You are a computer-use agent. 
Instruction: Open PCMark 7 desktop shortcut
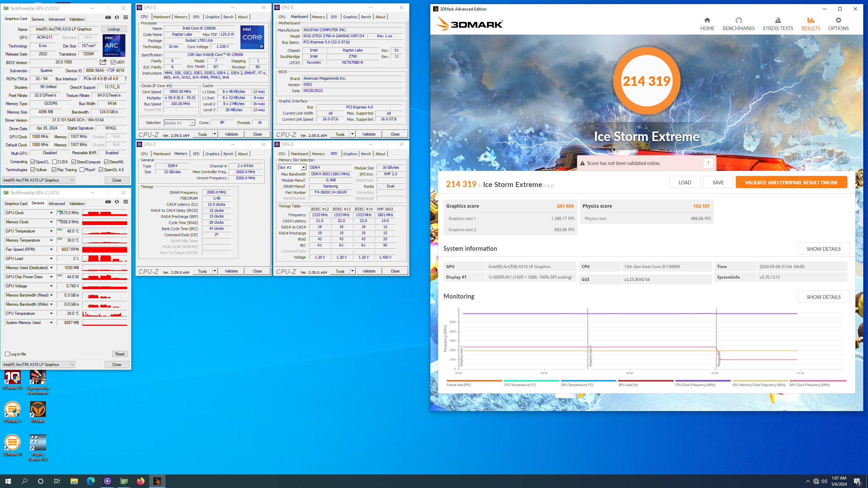[x=13, y=412]
